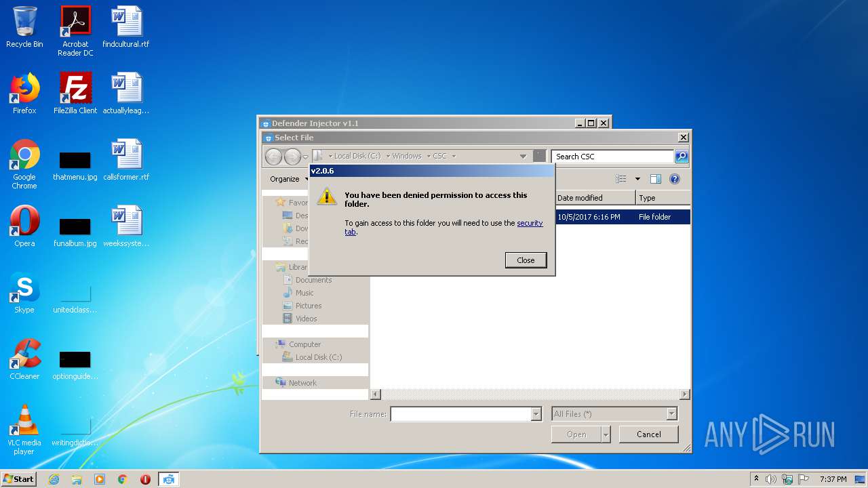Click the change view icon

tap(621, 179)
